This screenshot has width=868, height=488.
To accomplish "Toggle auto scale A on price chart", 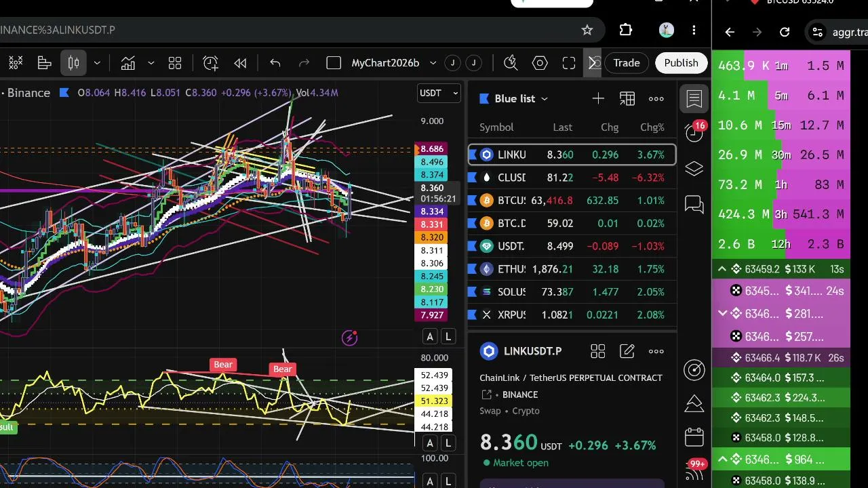I will [x=430, y=337].
